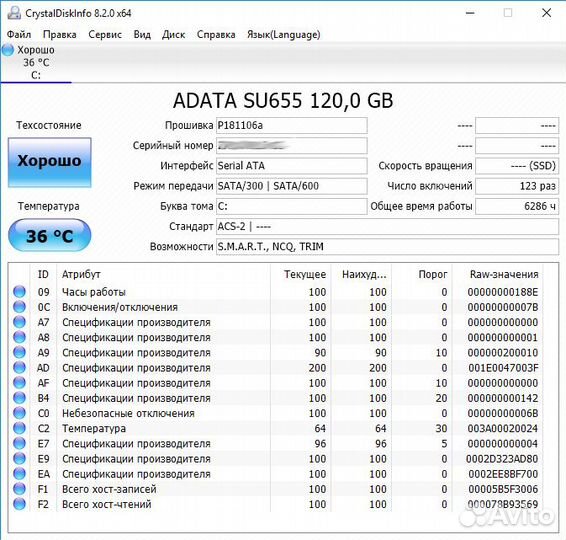Click status icon of row C0 Небезопасные отключения

click(x=19, y=413)
